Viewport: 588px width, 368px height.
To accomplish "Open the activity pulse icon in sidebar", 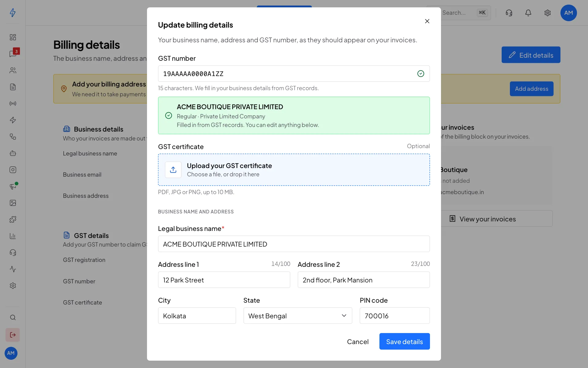I will (13, 269).
